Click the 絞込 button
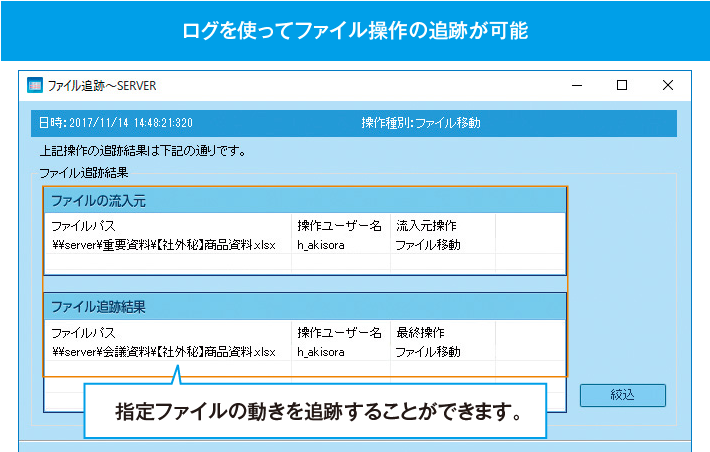710x452 pixels. 623,395
